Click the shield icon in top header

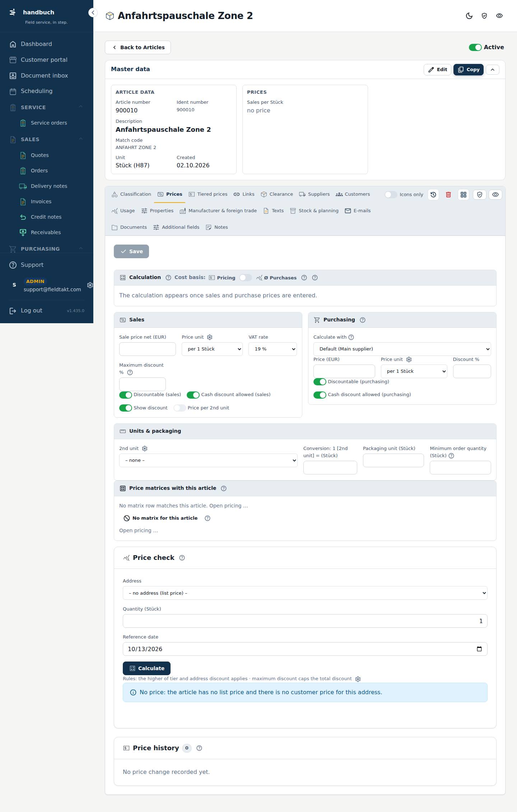(484, 16)
